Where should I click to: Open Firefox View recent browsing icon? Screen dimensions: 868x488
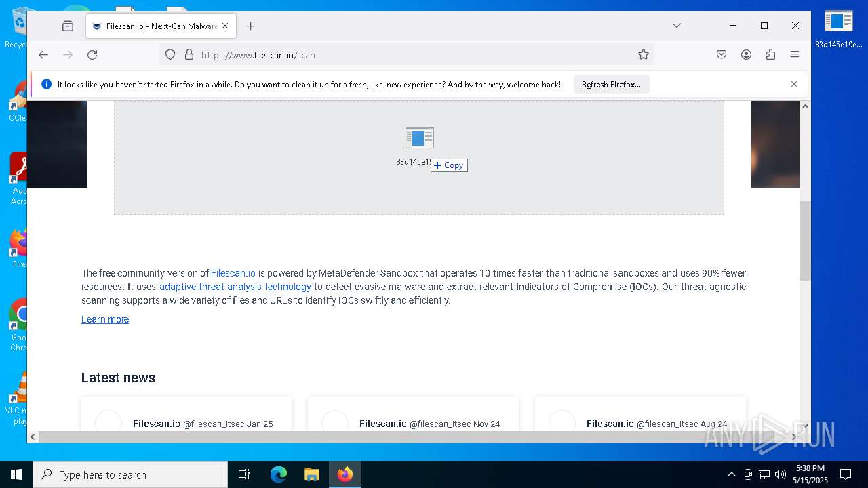68,26
